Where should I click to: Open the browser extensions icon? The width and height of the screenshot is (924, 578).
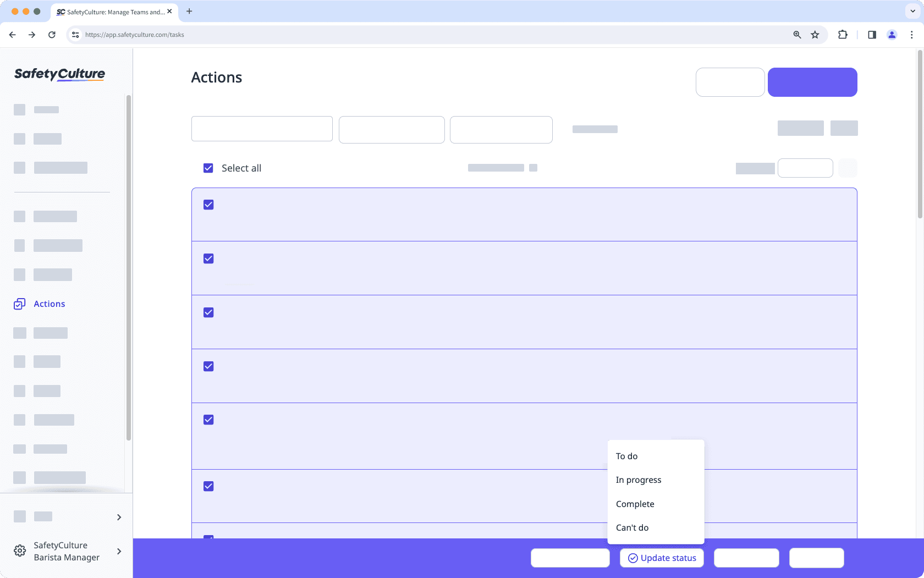coord(843,34)
